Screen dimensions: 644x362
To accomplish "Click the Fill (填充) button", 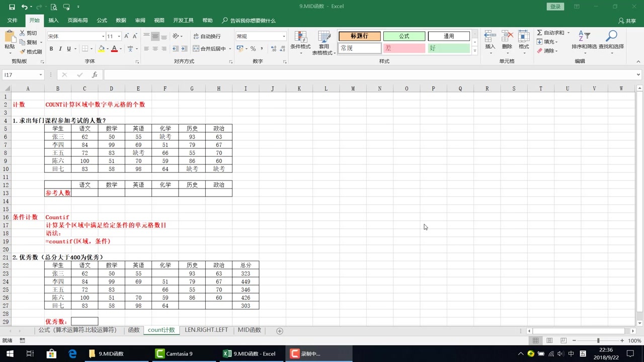I will pyautogui.click(x=547, y=42).
